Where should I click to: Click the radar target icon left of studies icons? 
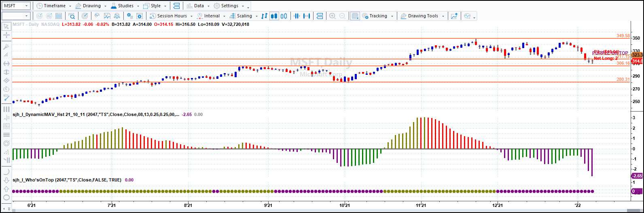pyautogui.click(x=85, y=16)
